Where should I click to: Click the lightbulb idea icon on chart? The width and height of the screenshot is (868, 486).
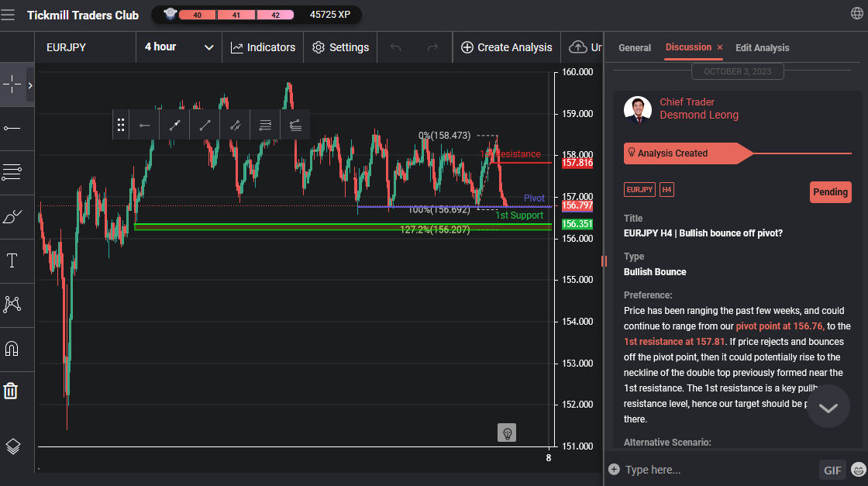pos(507,433)
